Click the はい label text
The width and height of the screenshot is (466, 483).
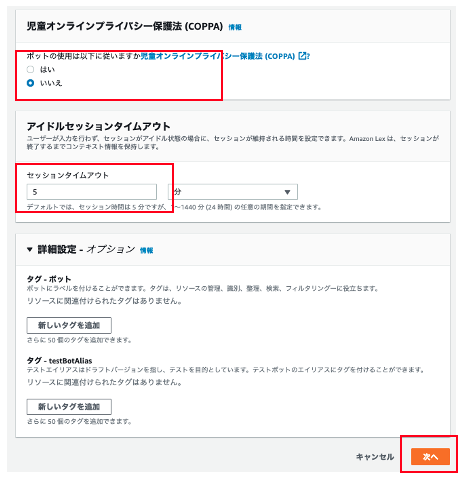point(47,70)
